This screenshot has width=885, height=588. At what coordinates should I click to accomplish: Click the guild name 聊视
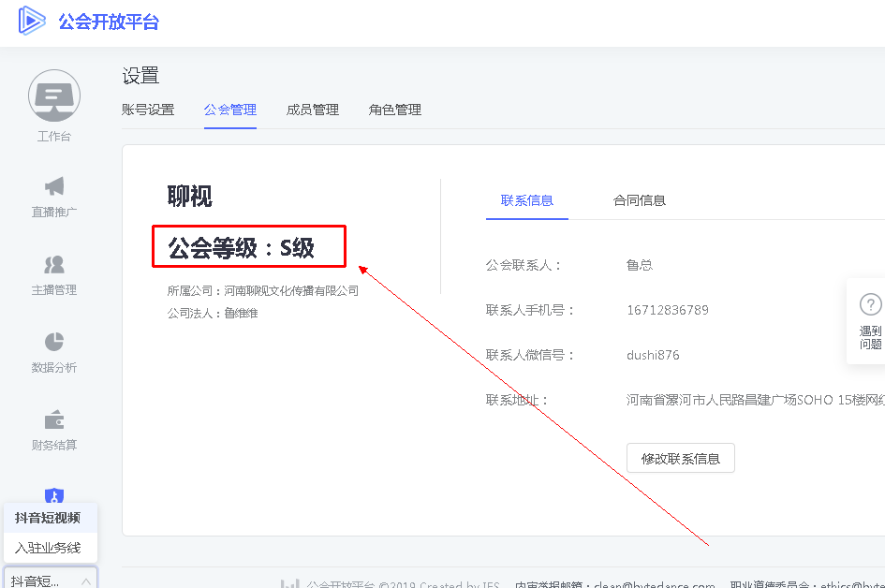(x=189, y=197)
